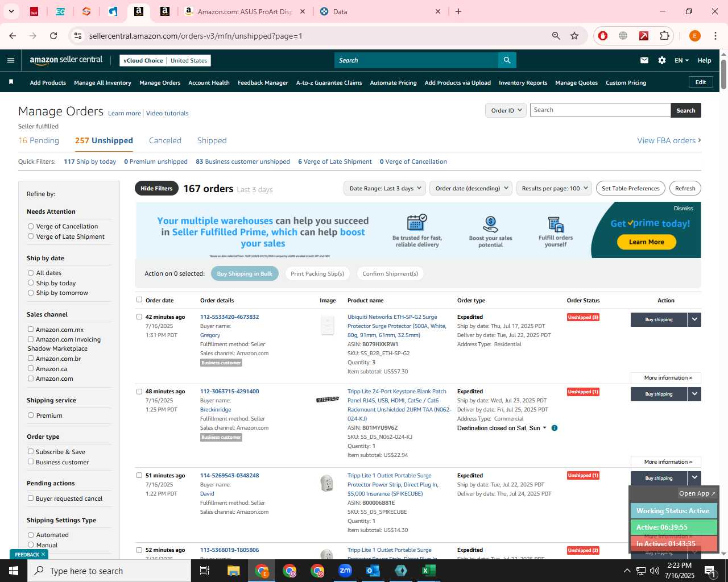Go back with browser back arrow
The height and width of the screenshot is (582, 728).
point(13,36)
